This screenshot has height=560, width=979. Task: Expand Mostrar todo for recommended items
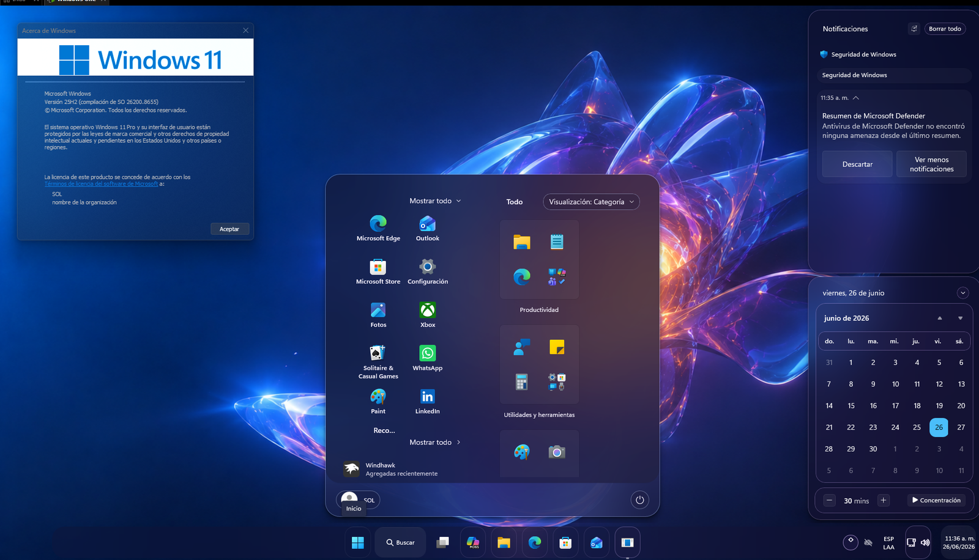435,443
